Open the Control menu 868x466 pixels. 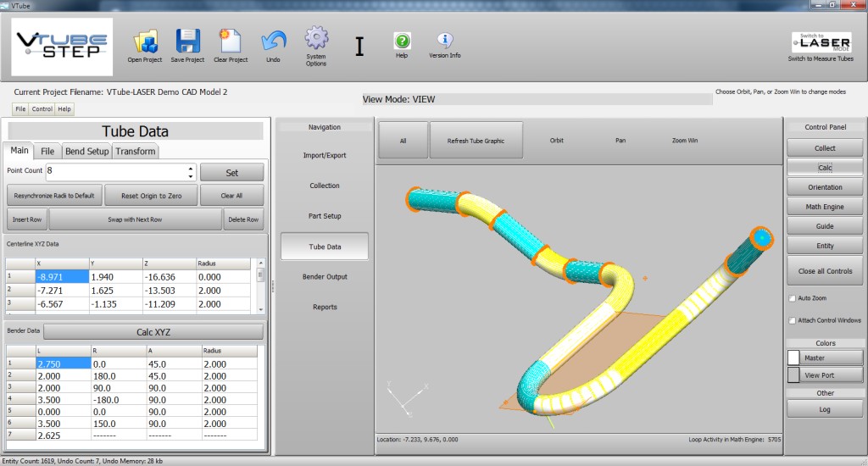click(x=42, y=109)
